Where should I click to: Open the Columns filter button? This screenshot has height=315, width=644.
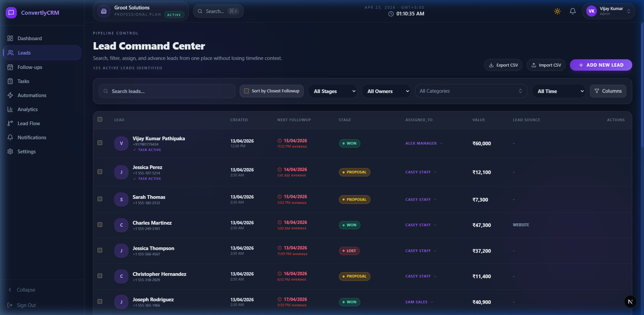coord(608,91)
